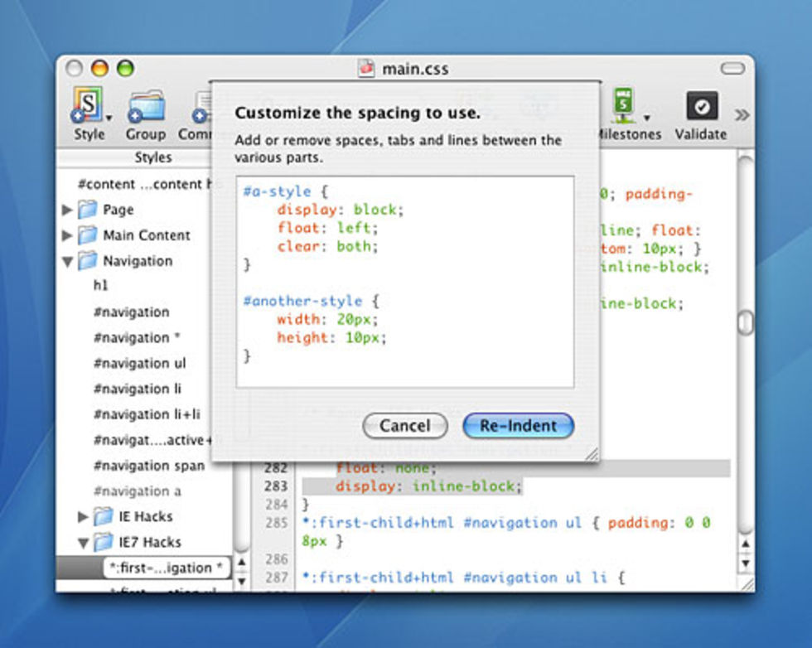Click inside the spacing preview code box
This screenshot has height=648, width=812.
pyautogui.click(x=404, y=282)
